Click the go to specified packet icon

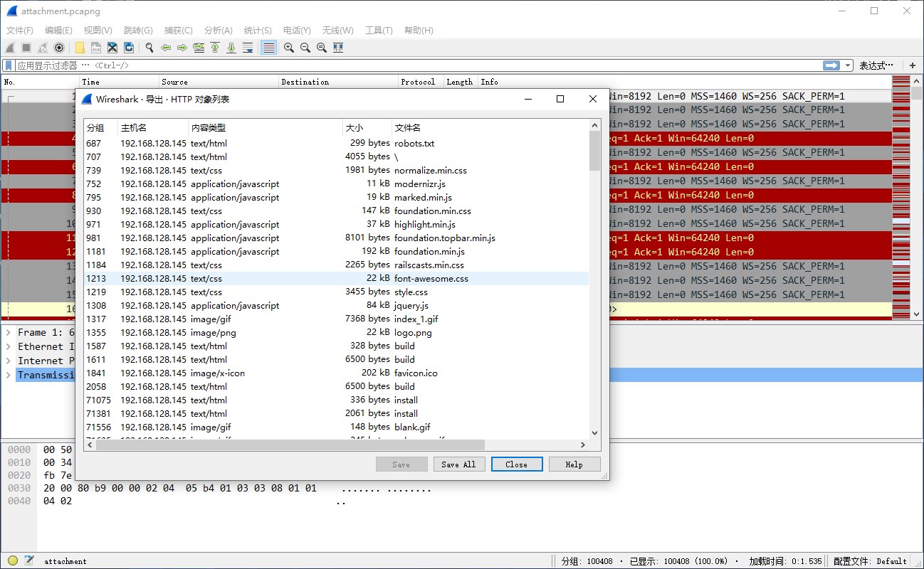pyautogui.click(x=199, y=48)
